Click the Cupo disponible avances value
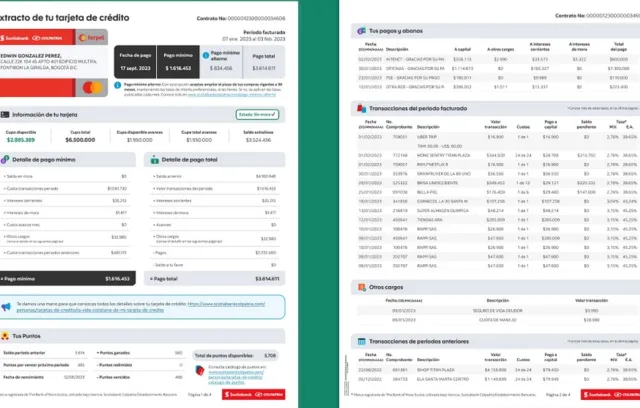Screen dimensions: 640x408 (x=140, y=140)
